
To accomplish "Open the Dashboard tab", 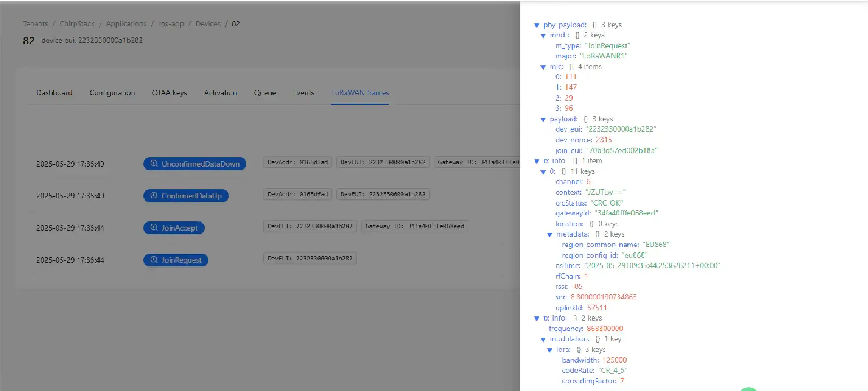I will click(x=54, y=92).
